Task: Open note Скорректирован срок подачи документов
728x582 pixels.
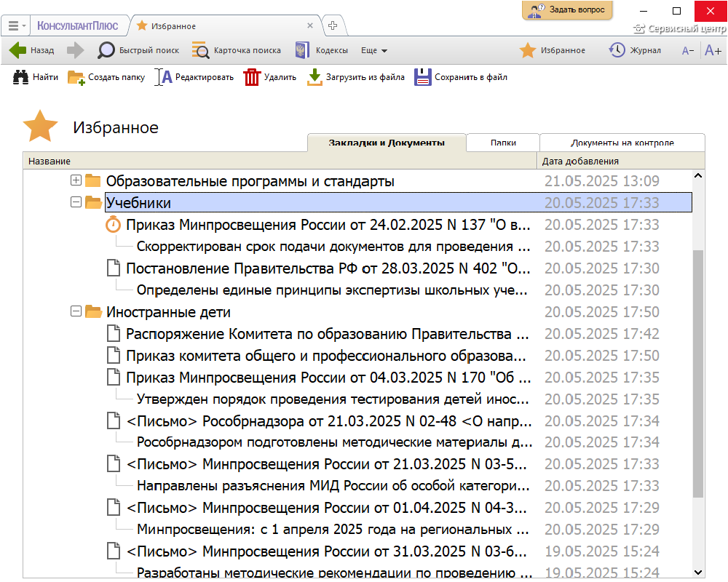Action: click(333, 247)
